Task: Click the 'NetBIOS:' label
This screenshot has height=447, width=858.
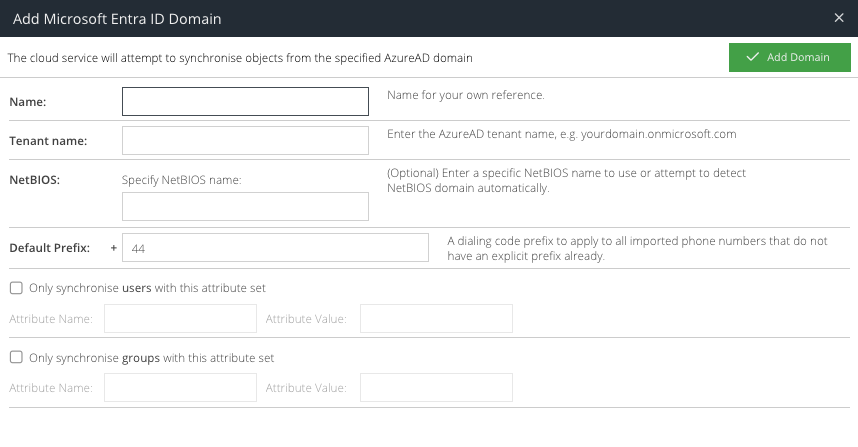Action: point(34,180)
